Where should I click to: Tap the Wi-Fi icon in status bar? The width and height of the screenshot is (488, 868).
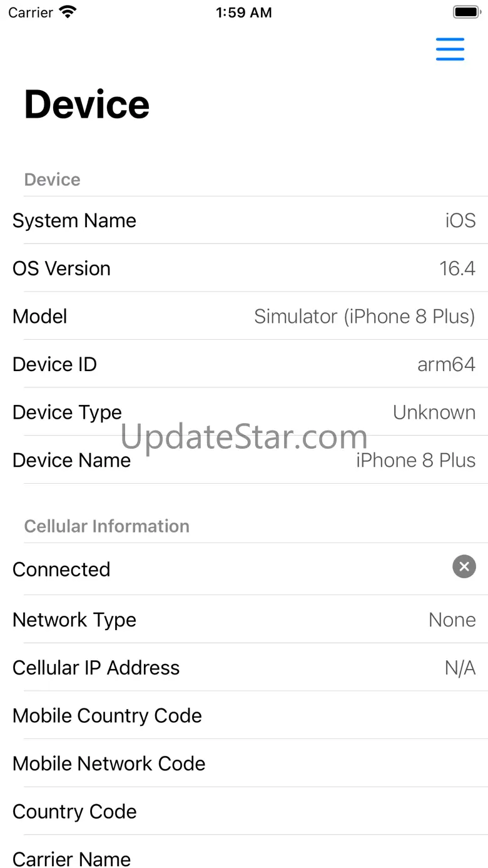67,12
